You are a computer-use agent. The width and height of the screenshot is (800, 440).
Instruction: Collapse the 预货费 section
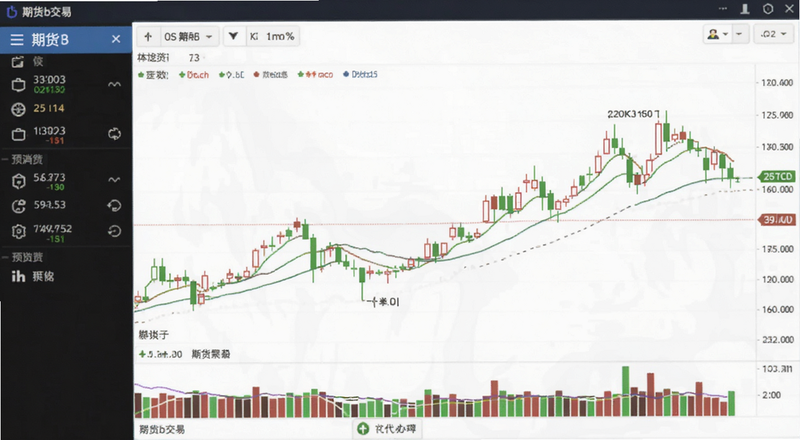[x=4, y=257]
